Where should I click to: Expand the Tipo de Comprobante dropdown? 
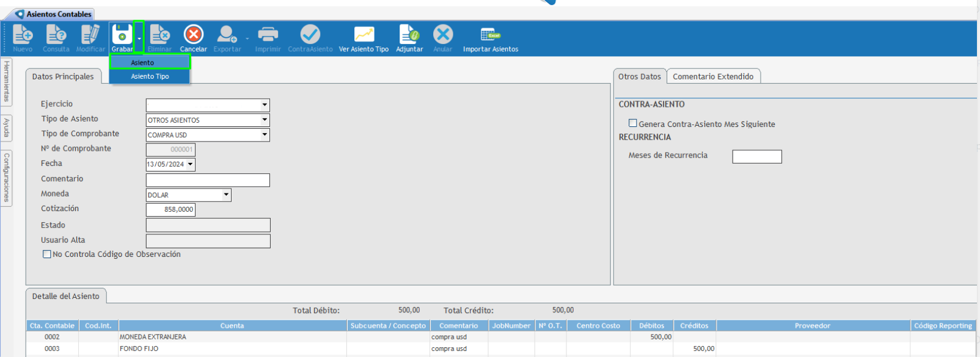[x=265, y=134]
